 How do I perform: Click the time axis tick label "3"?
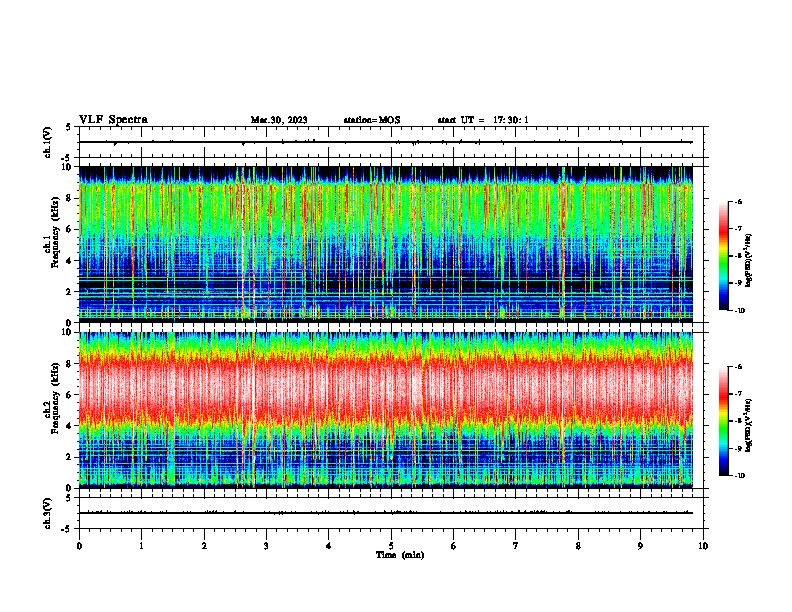pyautogui.click(x=266, y=546)
